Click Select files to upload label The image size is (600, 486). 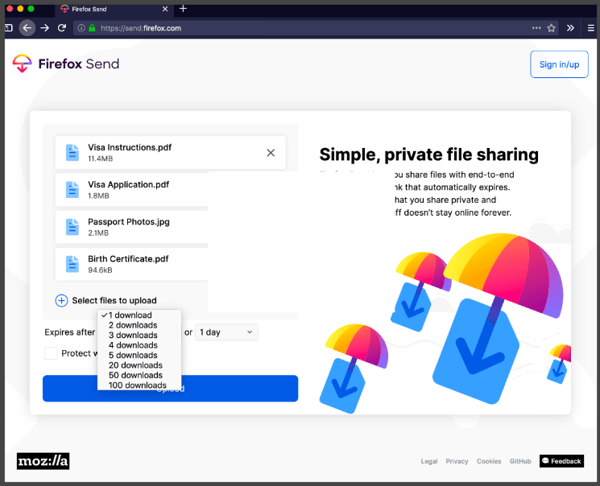114,300
